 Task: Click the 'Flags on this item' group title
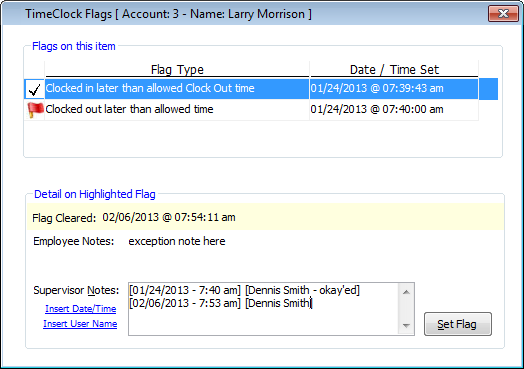[74, 46]
